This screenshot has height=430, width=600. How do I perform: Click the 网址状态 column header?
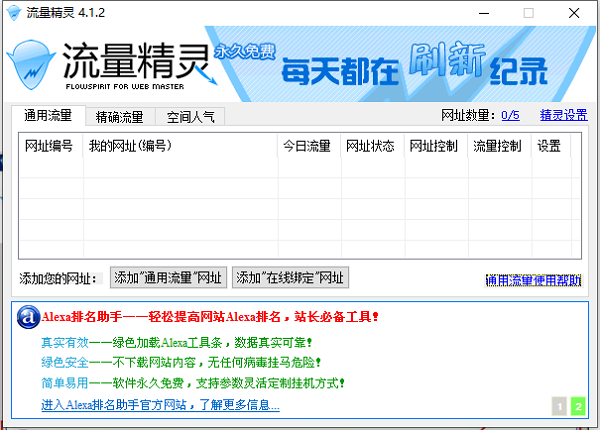tap(373, 146)
